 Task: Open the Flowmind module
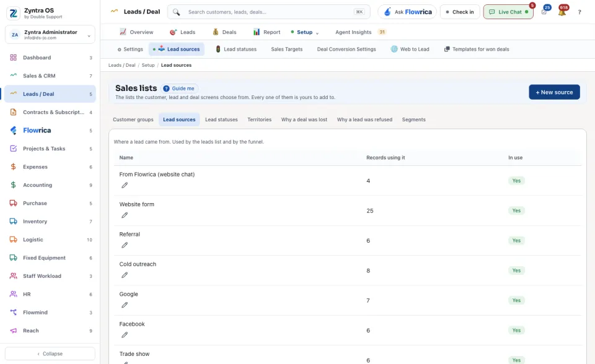50,313
